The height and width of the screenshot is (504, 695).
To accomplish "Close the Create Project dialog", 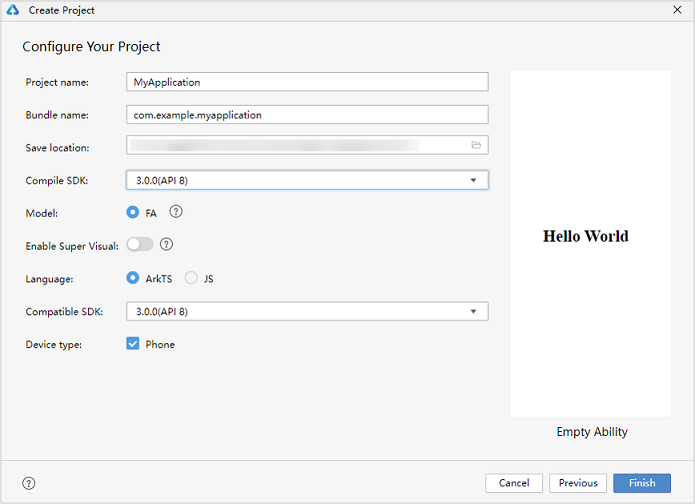I will [x=677, y=10].
